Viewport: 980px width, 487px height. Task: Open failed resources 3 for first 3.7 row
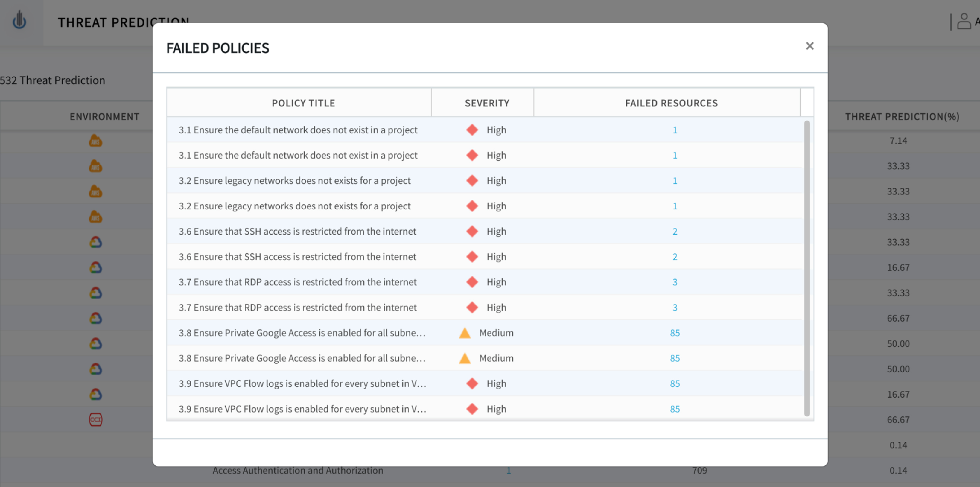point(675,282)
